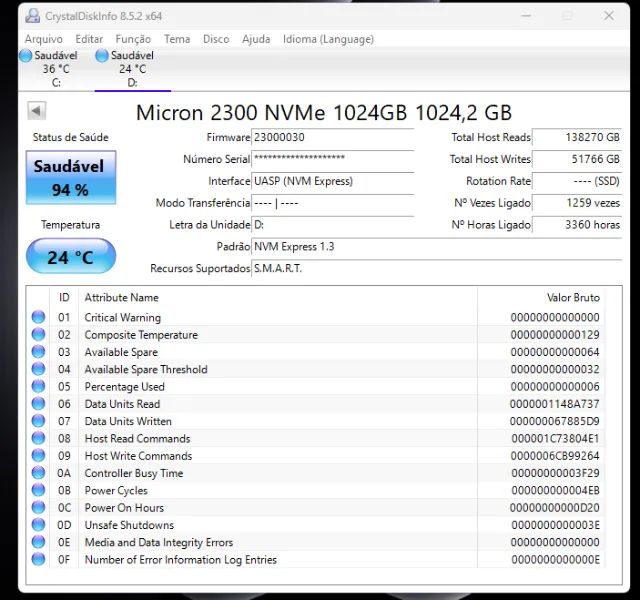640x600 pixels.
Task: Open the Ajuda menu
Action: coord(256,39)
